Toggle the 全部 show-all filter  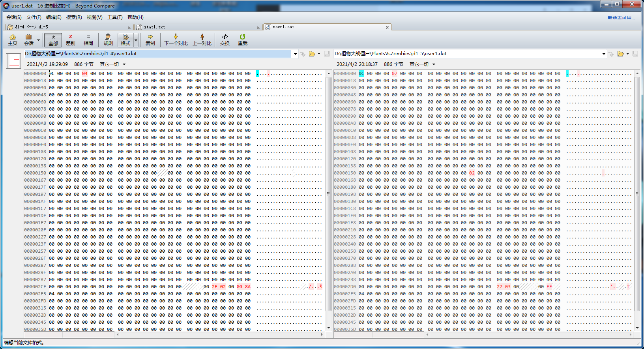(x=53, y=40)
